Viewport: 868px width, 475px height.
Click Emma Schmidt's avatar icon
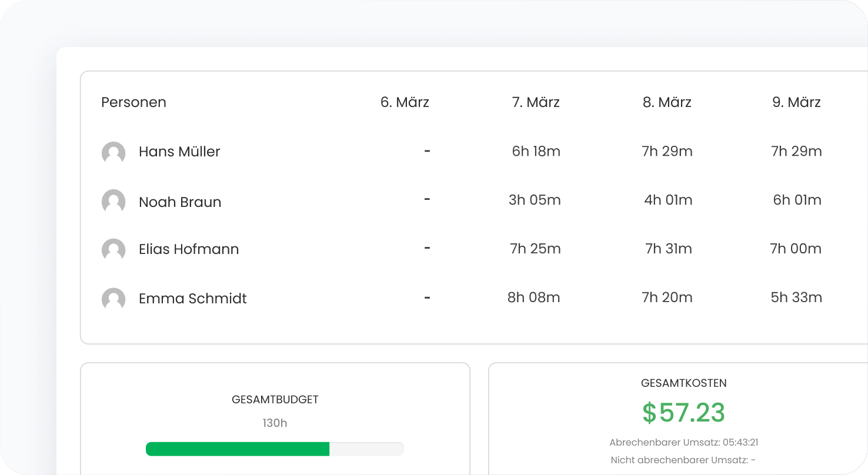pos(113,299)
